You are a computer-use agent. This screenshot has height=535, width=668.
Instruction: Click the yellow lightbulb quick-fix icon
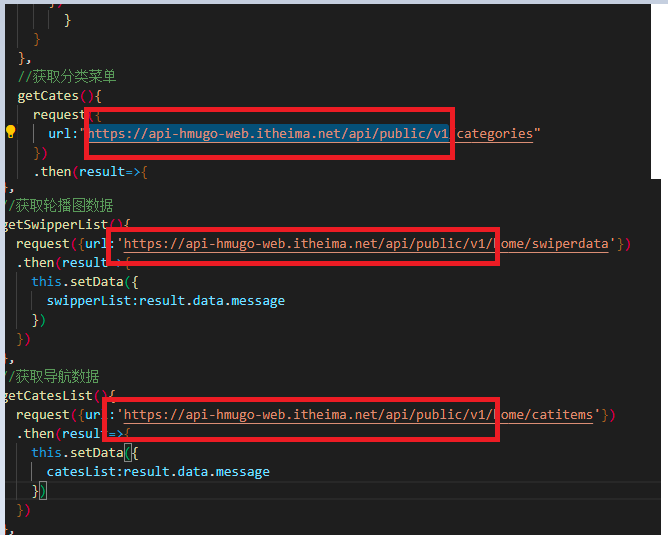click(11, 132)
